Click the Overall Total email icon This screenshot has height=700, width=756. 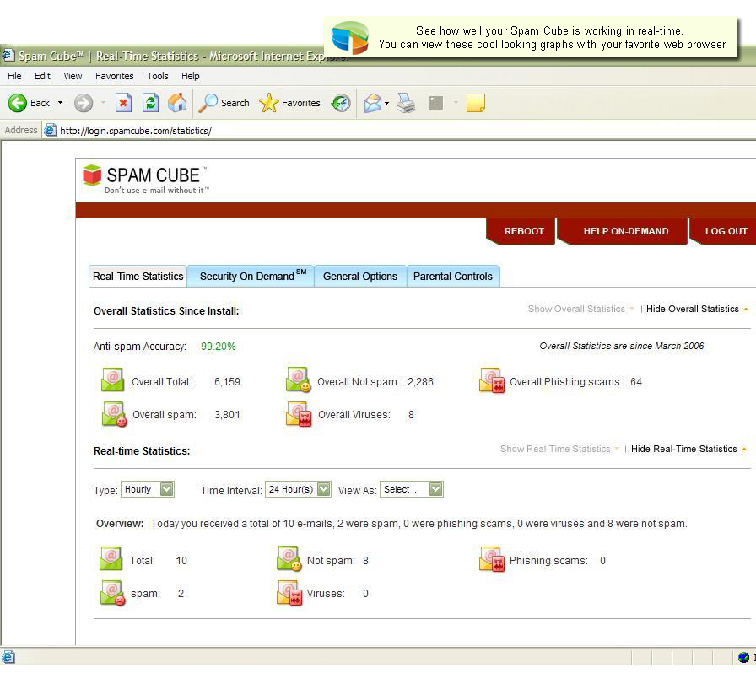pyautogui.click(x=112, y=380)
